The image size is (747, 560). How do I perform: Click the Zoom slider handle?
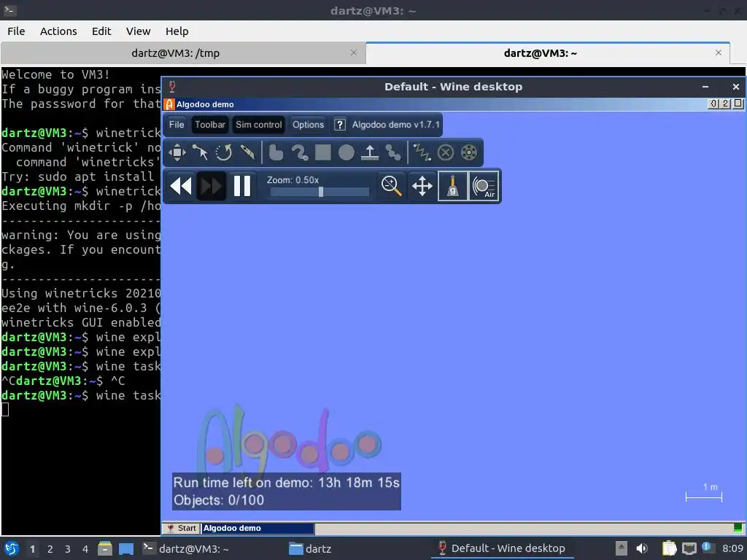coord(321,192)
